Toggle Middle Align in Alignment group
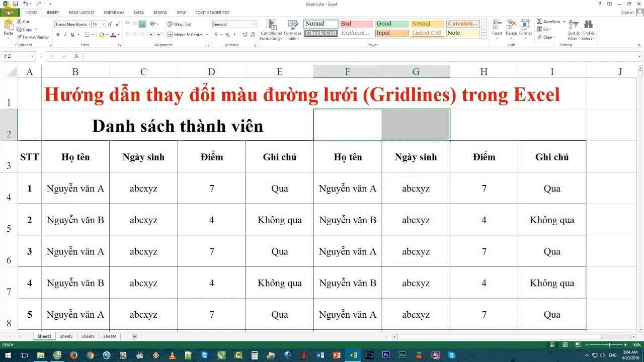The image size is (644, 362). pos(135,24)
